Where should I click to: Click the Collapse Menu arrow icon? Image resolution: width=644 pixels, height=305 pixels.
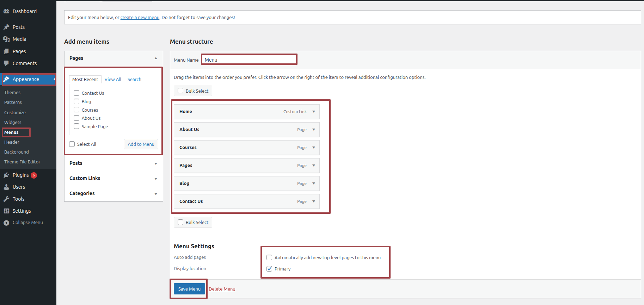[x=6, y=223]
